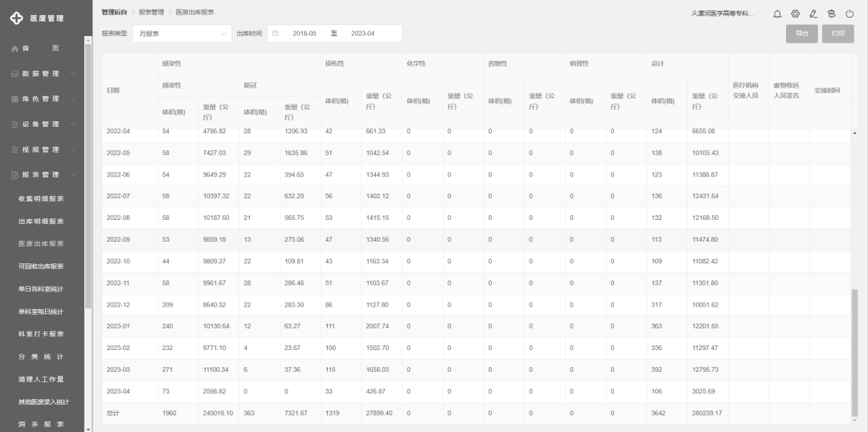The height and width of the screenshot is (432, 868).
Task: Click the power logout icon
Action: click(849, 14)
